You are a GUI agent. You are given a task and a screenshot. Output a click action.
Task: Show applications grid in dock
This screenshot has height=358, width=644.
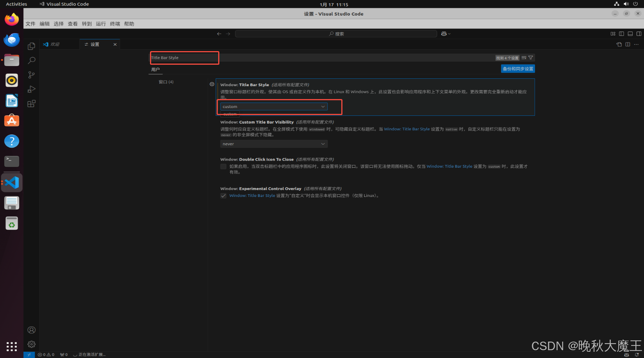tap(12, 346)
